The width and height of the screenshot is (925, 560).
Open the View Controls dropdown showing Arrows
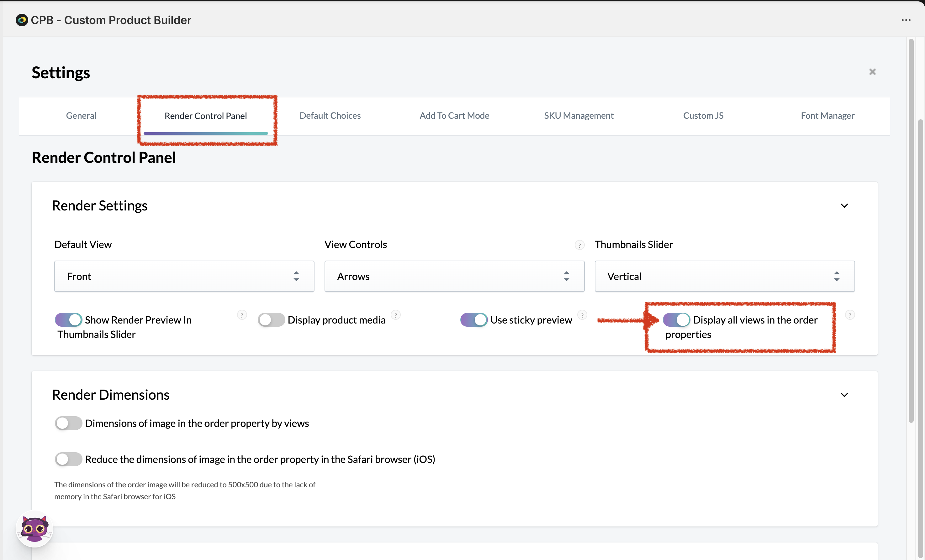pos(454,277)
